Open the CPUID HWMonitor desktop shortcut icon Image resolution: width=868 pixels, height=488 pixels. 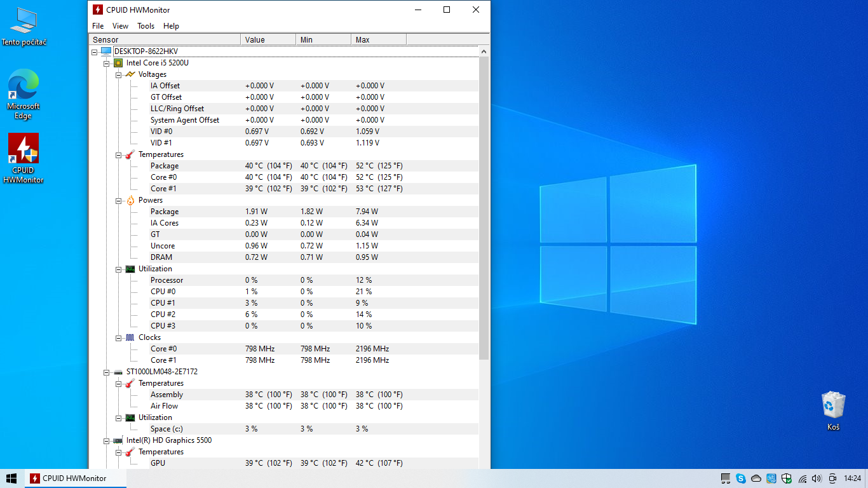click(x=24, y=149)
